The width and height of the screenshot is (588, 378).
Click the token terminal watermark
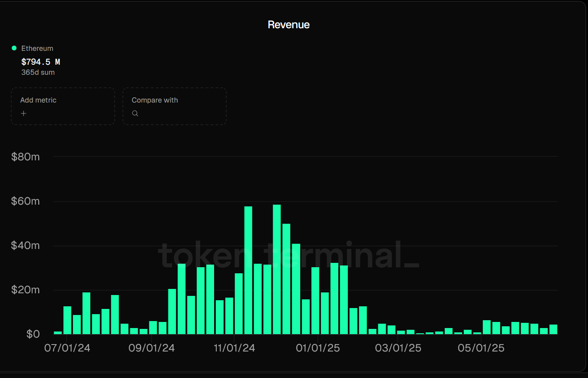[288, 255]
